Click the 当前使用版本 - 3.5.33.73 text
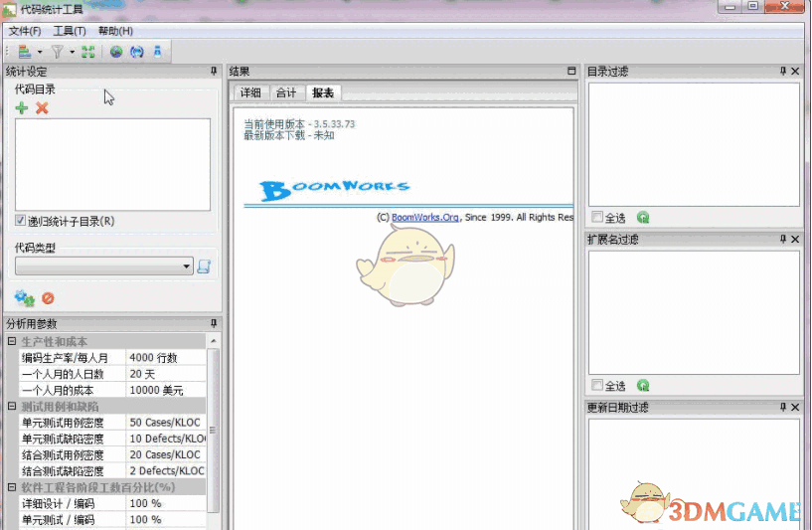Image resolution: width=812 pixels, height=530 pixels. click(299, 124)
